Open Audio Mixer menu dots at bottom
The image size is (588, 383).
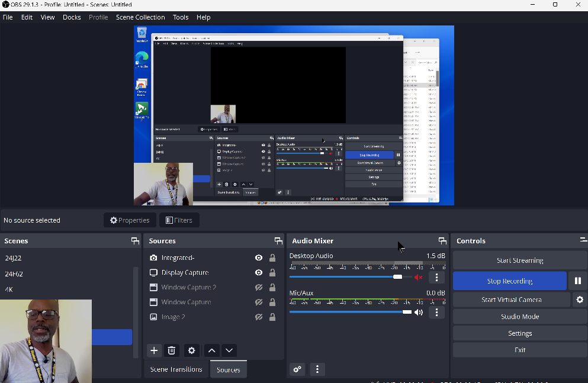[317, 369]
